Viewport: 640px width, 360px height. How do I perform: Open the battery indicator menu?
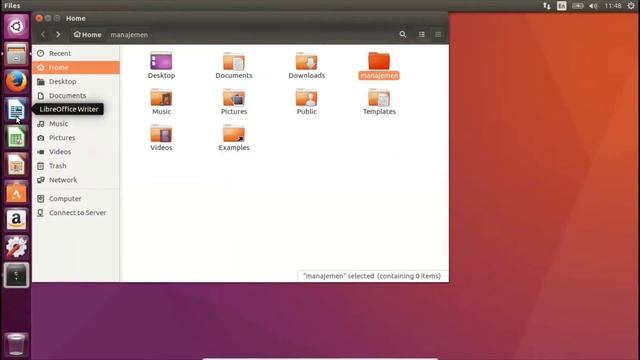point(578,6)
